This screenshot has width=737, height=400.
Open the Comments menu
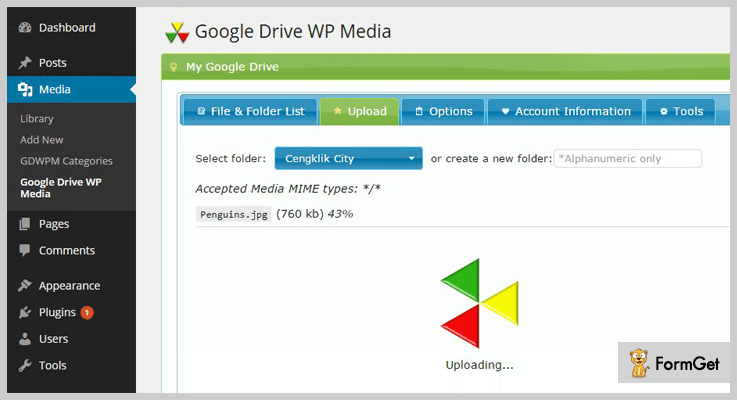click(71, 250)
